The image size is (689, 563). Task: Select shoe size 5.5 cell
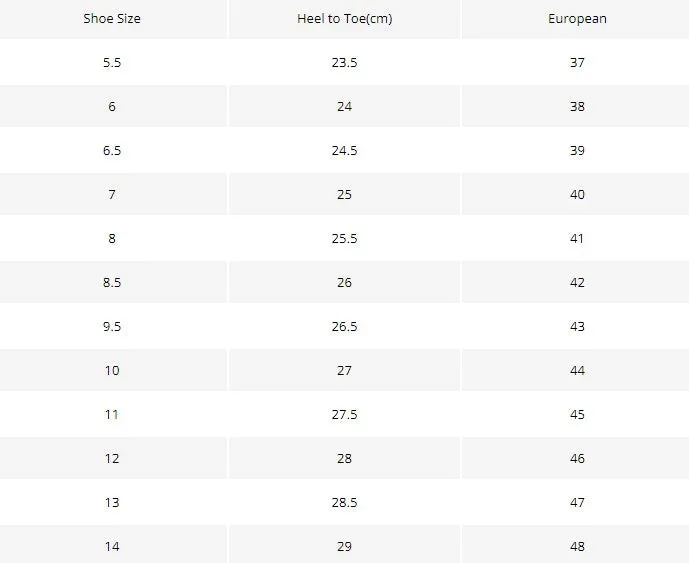pyautogui.click(x=112, y=62)
